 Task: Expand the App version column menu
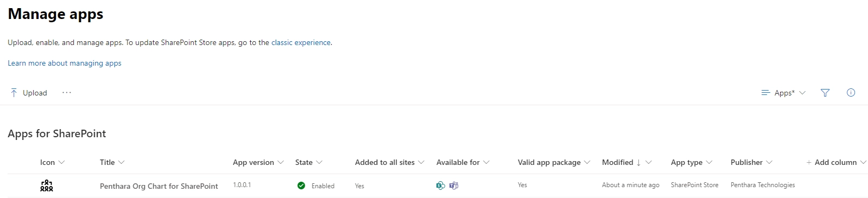click(x=258, y=162)
